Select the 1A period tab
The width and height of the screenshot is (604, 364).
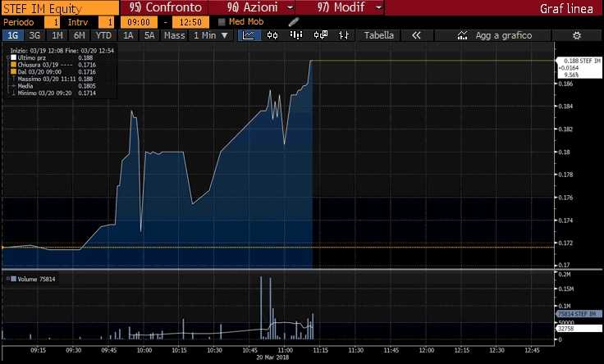coord(128,35)
